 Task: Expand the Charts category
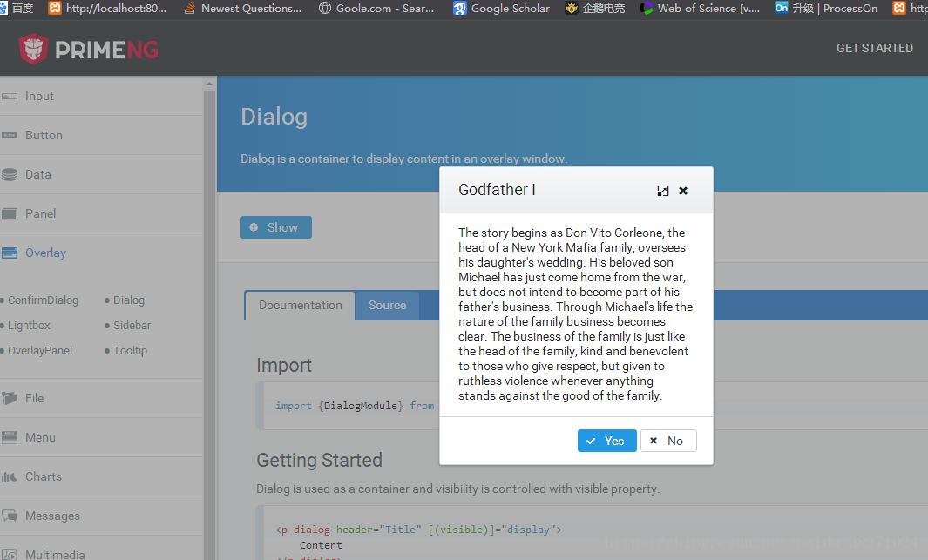point(101,476)
